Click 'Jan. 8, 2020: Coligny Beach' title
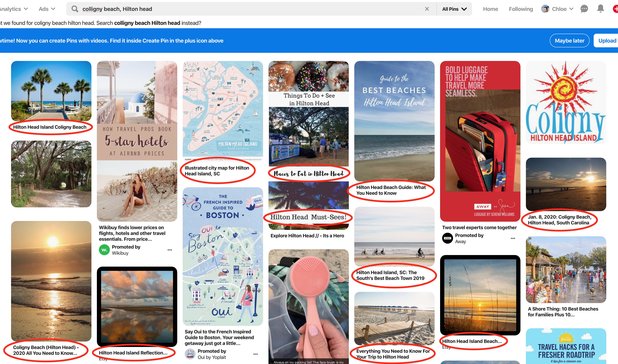This screenshot has width=618, height=364. tap(560, 220)
